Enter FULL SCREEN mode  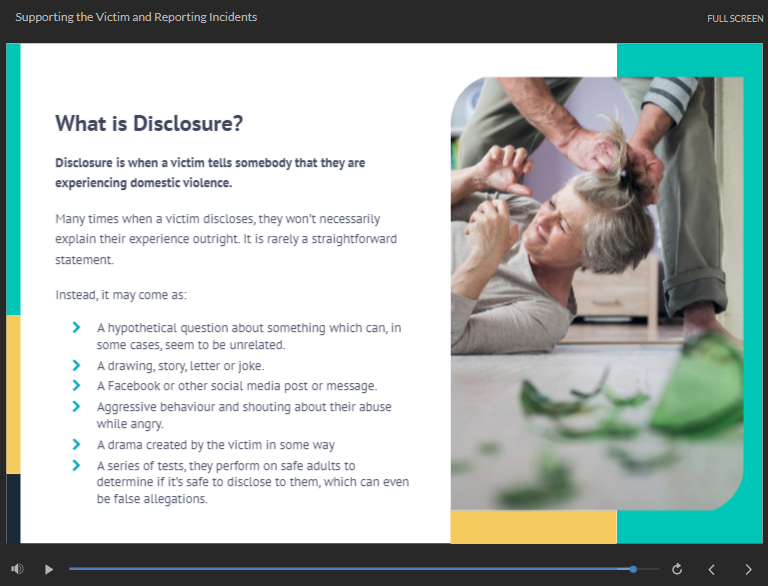pyautogui.click(x=735, y=18)
